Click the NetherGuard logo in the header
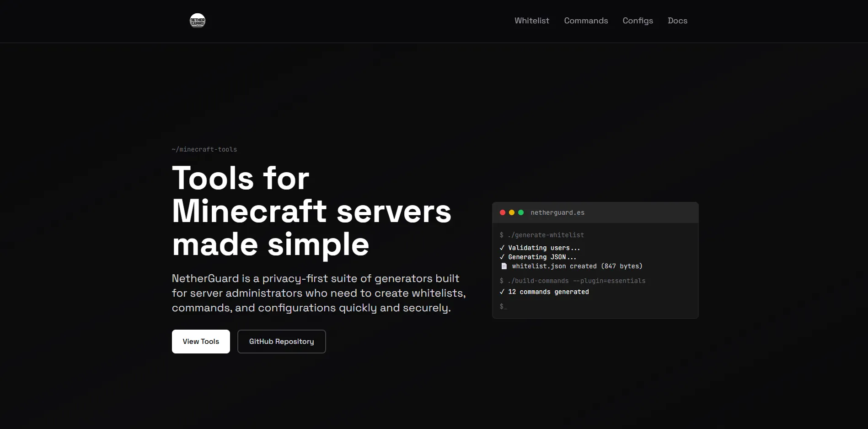 pyautogui.click(x=198, y=21)
